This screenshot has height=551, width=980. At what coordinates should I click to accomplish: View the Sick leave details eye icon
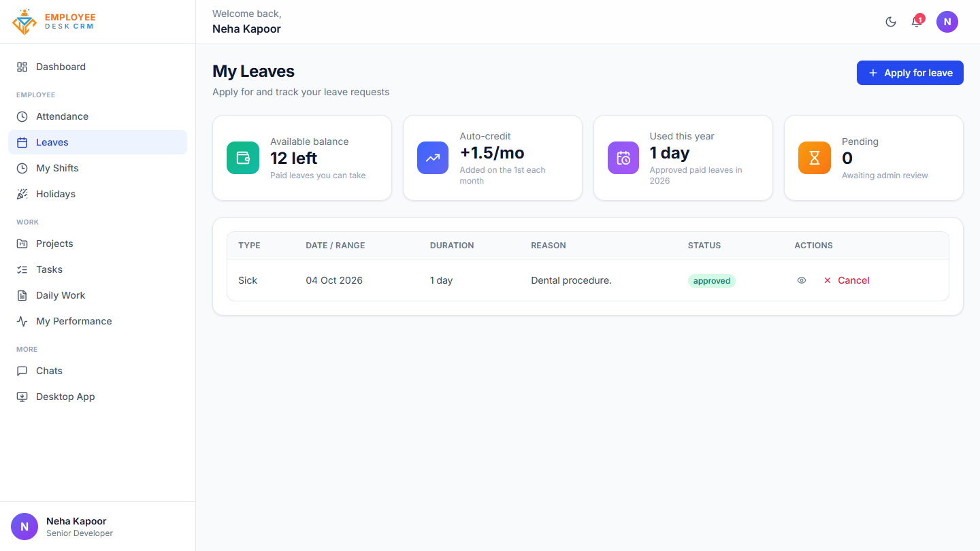[802, 280]
